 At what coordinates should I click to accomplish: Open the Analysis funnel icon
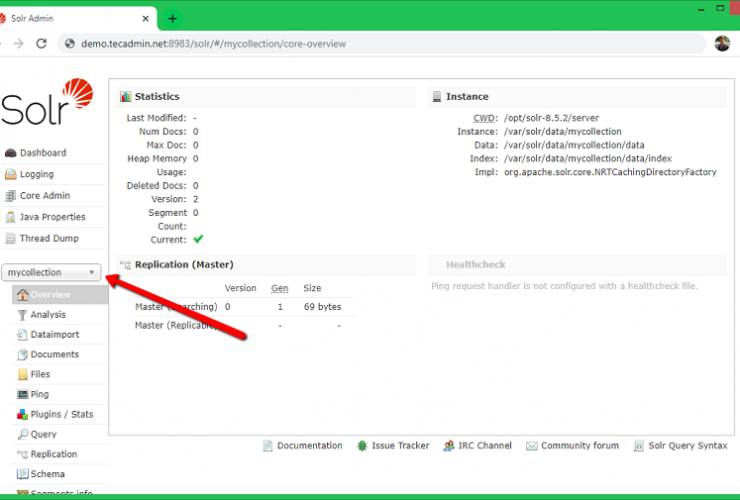point(22,315)
